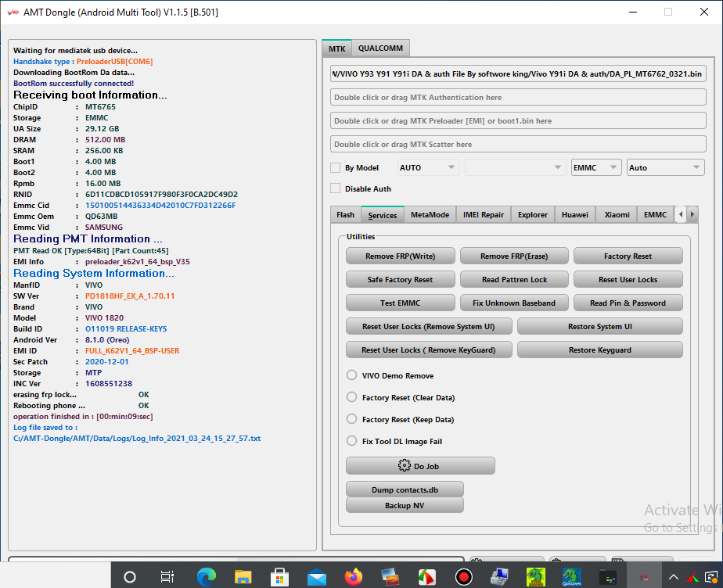This screenshot has width=723, height=588.
Task: Open the EMMC tab
Action: click(x=655, y=215)
